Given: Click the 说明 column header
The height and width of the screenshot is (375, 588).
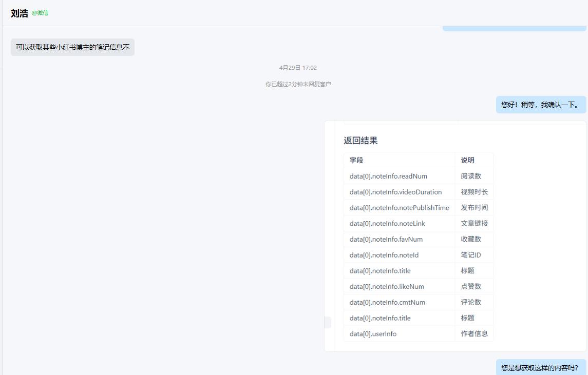Looking at the screenshot, I should [x=474, y=161].
